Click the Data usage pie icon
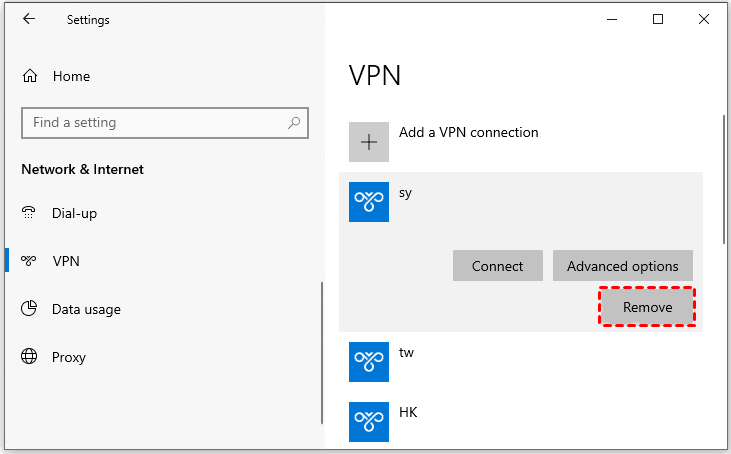This screenshot has height=454, width=731. click(x=30, y=309)
